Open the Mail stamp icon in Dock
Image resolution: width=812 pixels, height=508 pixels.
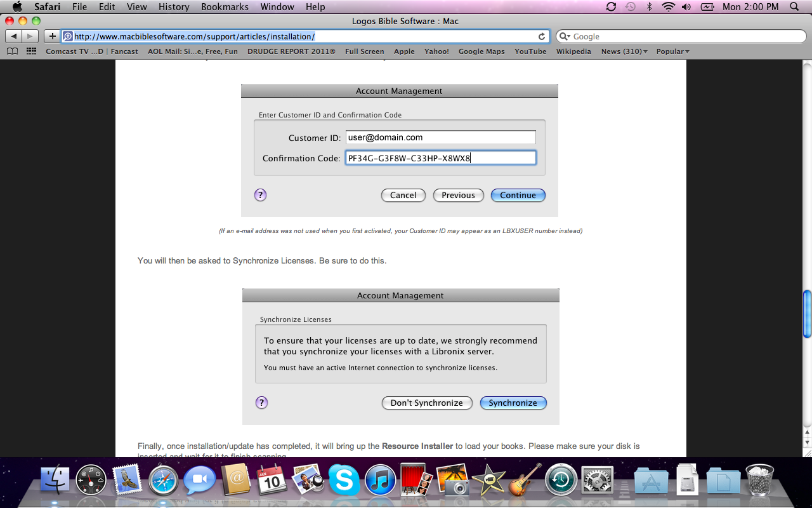(x=128, y=480)
